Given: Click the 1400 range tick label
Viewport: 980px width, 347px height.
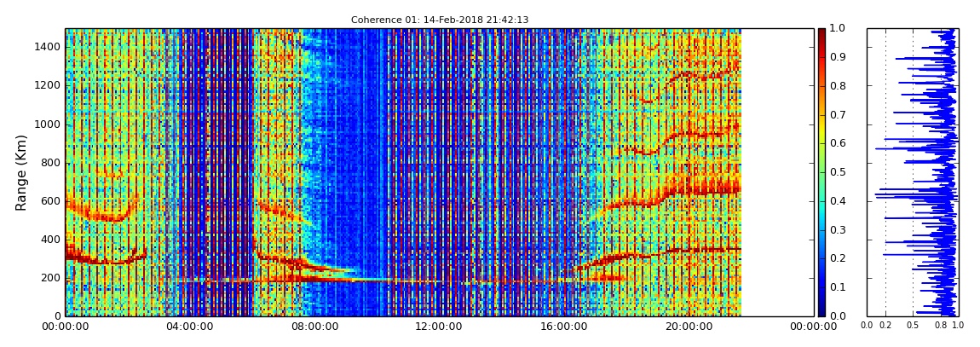Looking at the screenshot, I should pyautogui.click(x=48, y=47).
